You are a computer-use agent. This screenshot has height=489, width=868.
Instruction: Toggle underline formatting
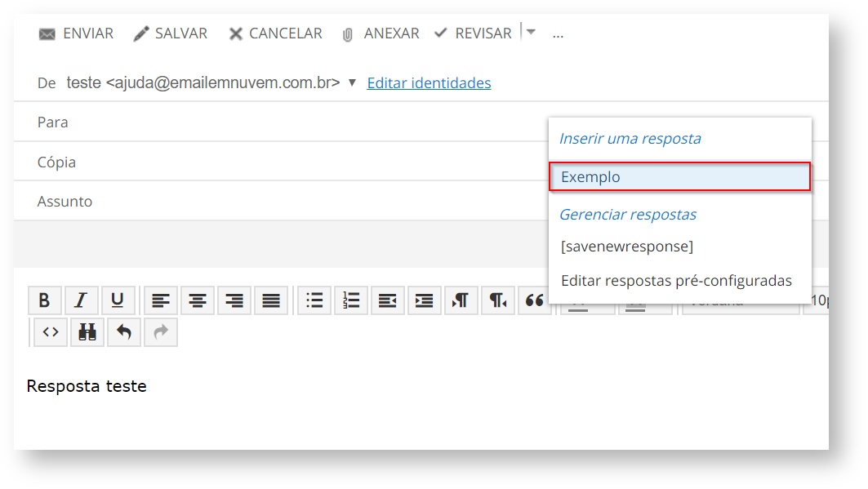coord(118,300)
